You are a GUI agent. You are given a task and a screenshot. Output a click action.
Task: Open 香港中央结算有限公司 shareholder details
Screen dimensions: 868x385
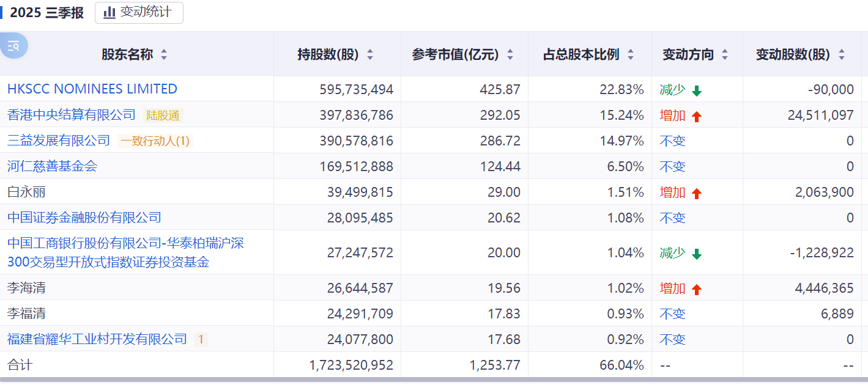click(x=72, y=115)
